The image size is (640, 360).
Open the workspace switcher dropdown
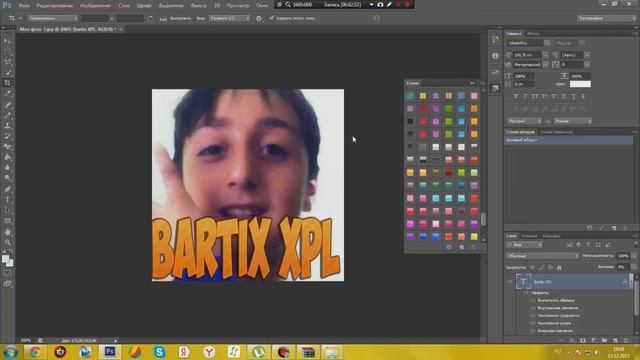607,18
